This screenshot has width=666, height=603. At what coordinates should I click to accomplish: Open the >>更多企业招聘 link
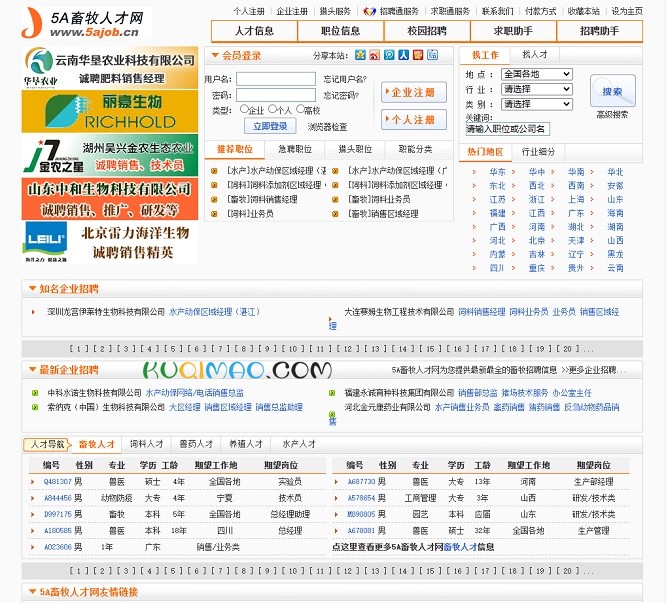pyautogui.click(x=593, y=370)
